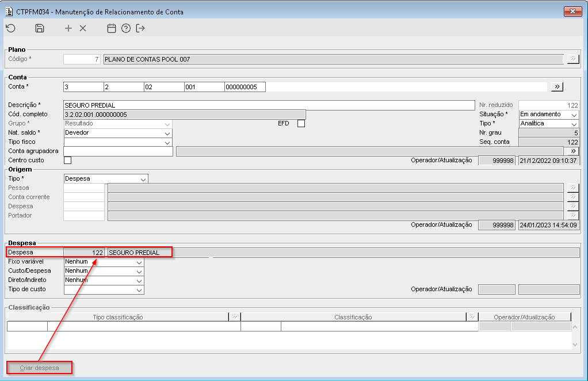Click lookup icon on Classificação column header
The width and height of the screenshot is (588, 381).
(x=472, y=317)
